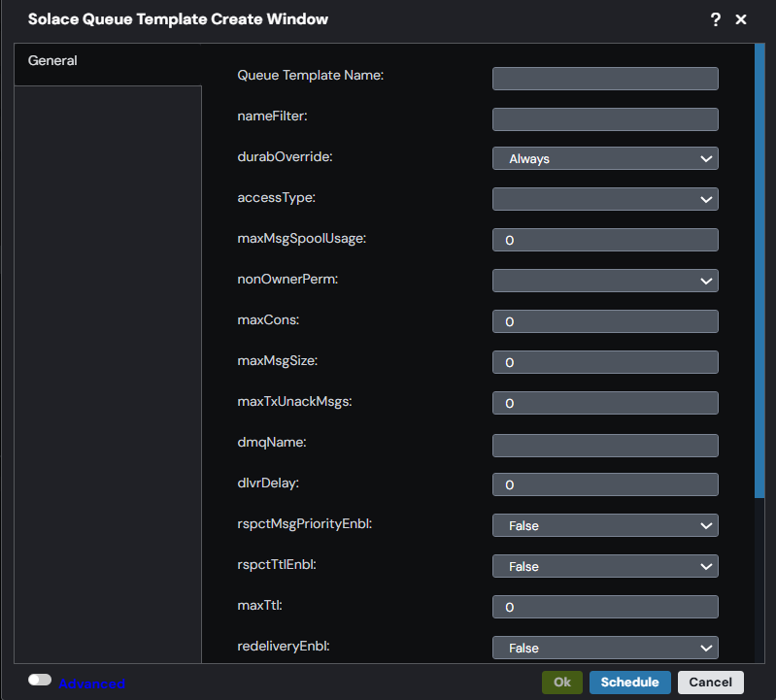Viewport: 776px width, 700px height.
Task: Edit the maxTtl input field
Action: pyautogui.click(x=605, y=607)
